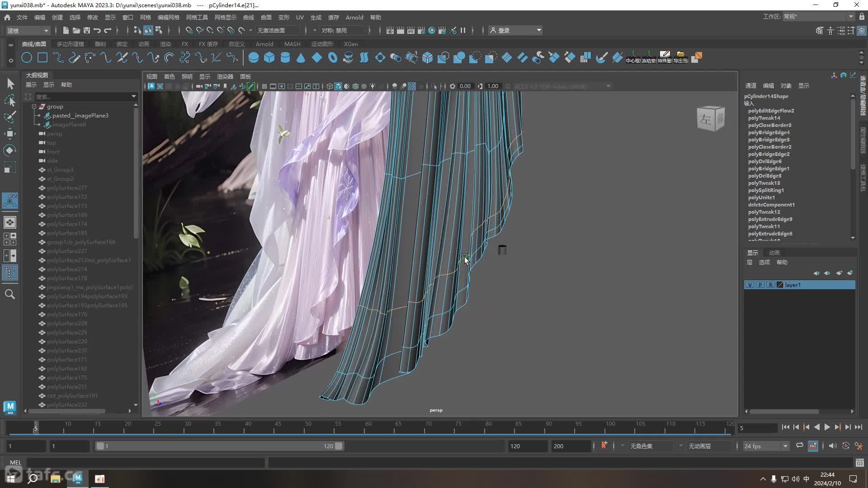Open the 工作区 workspace dropdown
The height and width of the screenshot is (488, 868).
pos(819,17)
